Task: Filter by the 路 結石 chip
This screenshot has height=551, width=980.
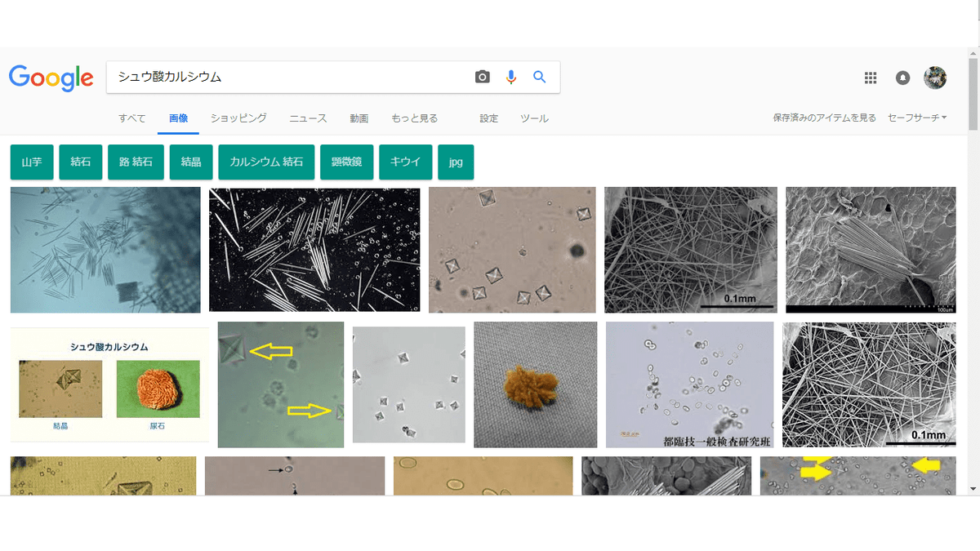Action: [x=136, y=162]
